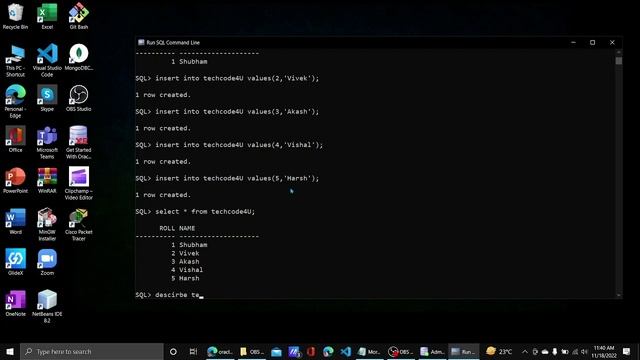The height and width of the screenshot is (360, 640).
Task: Open the notification center icon
Action: coord(627,351)
